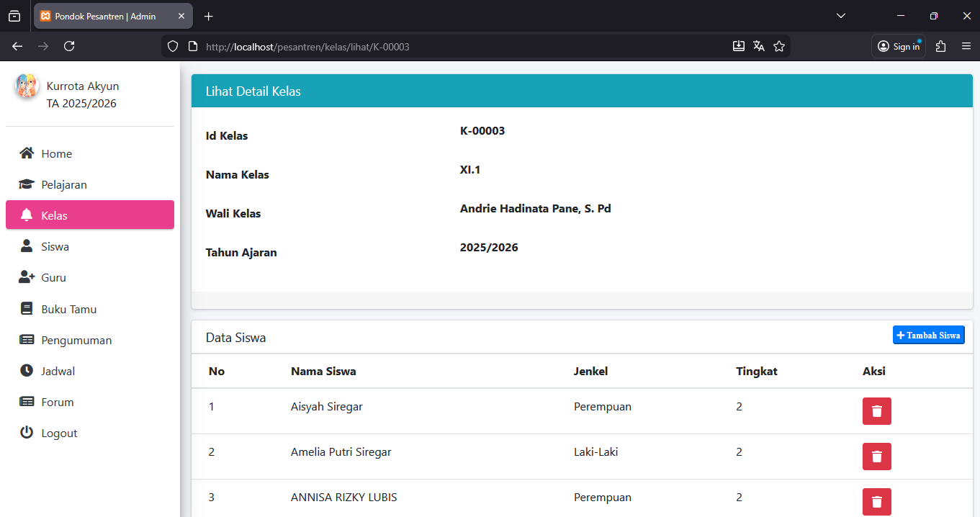Delete student Aisyah Siregar with trash icon
Viewport: 980px width, 517px height.
coord(876,411)
